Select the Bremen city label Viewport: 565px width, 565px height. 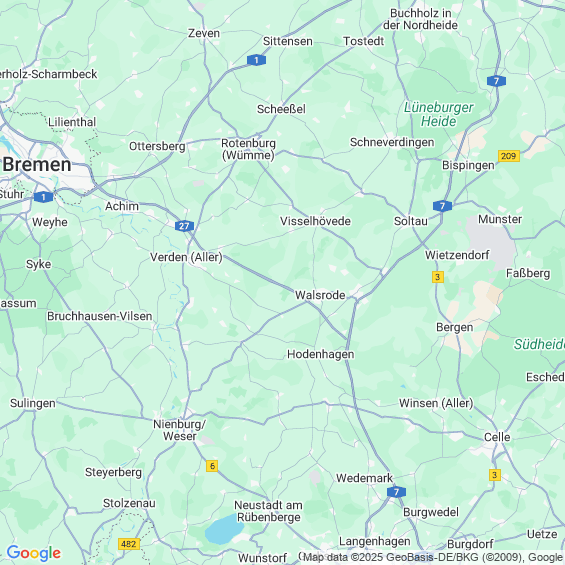tap(37, 165)
